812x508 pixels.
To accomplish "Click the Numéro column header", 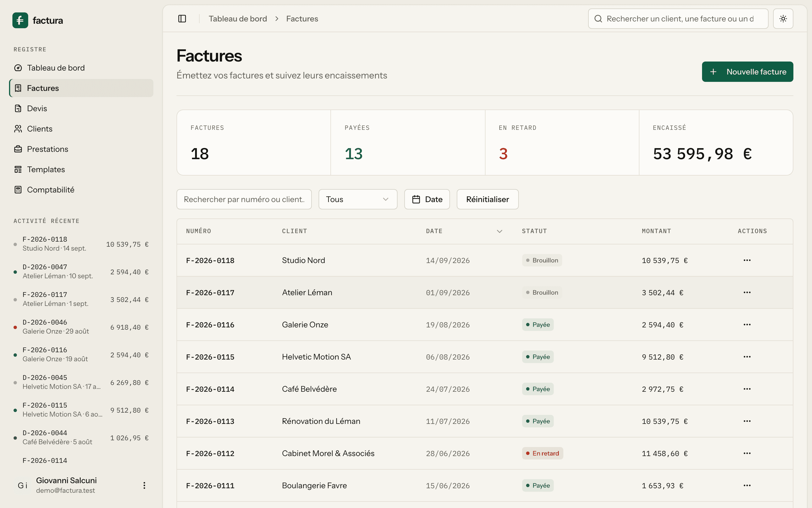I will [x=198, y=231].
